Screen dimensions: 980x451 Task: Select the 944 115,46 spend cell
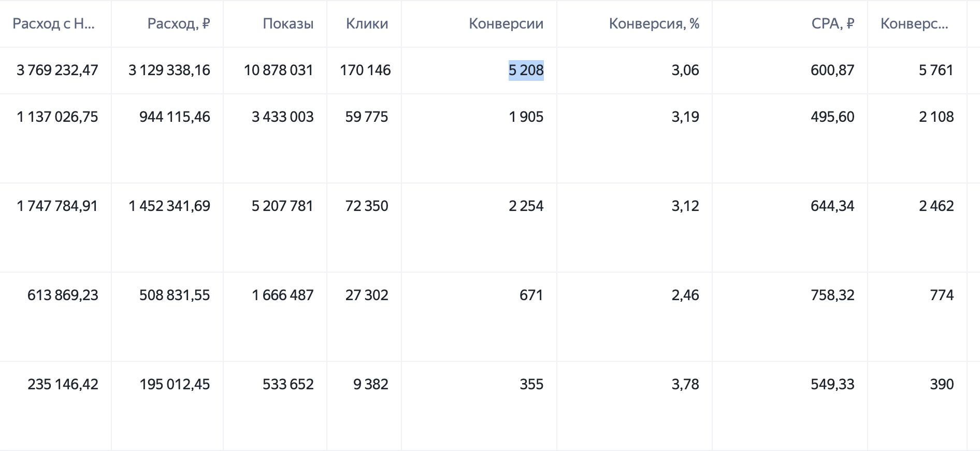pyautogui.click(x=175, y=117)
